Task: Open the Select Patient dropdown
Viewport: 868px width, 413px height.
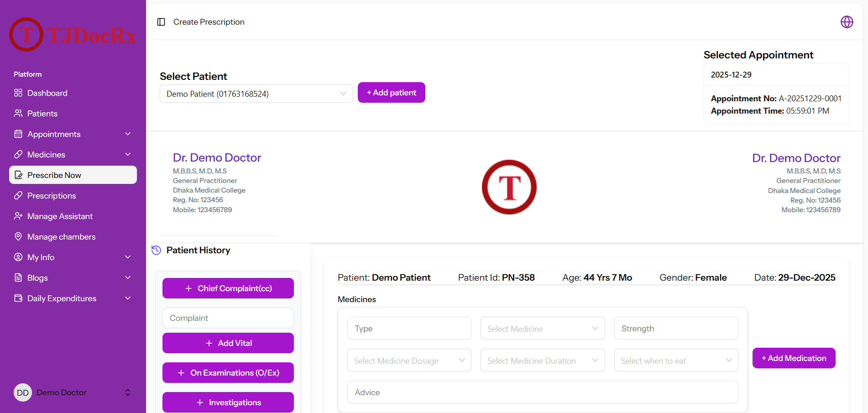Action: (256, 94)
